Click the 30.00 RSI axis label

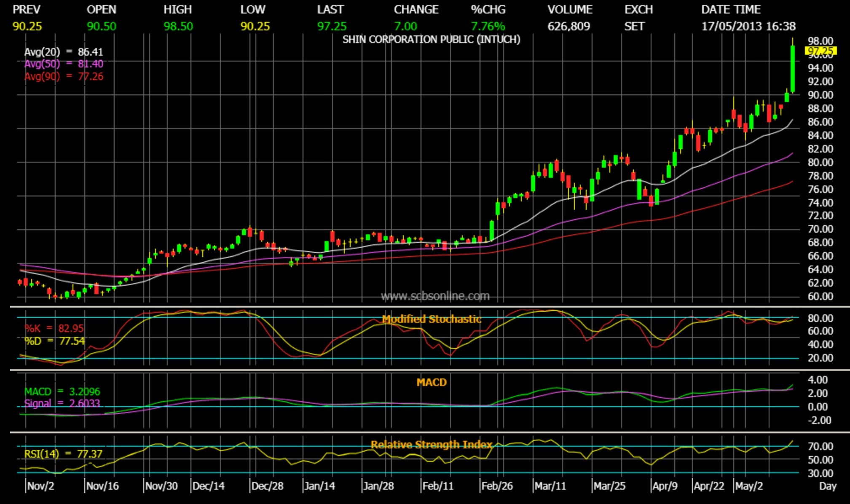click(820, 473)
